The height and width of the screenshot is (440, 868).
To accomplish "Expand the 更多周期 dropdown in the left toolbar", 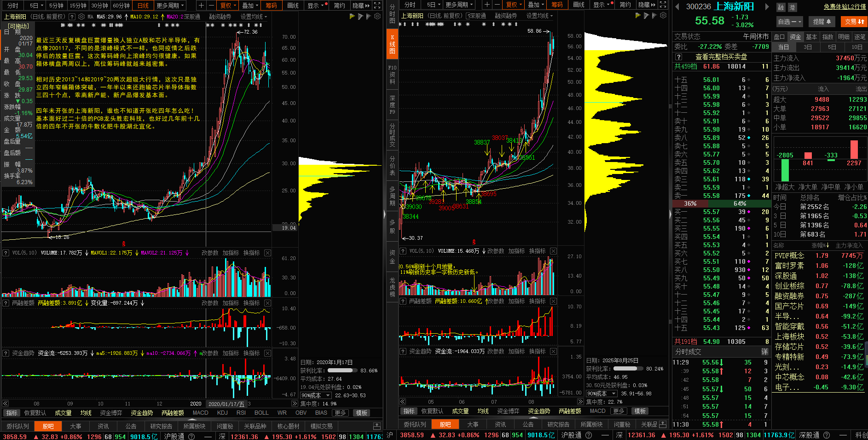I will click(170, 6).
